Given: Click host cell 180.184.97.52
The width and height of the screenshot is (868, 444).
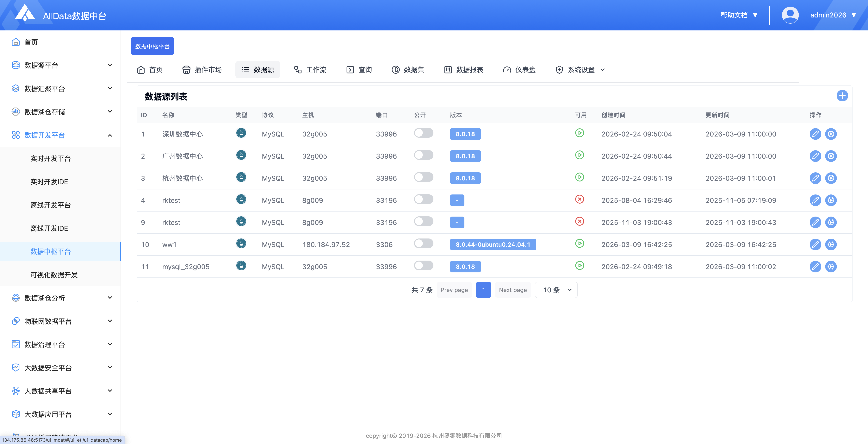Looking at the screenshot, I should (326, 244).
